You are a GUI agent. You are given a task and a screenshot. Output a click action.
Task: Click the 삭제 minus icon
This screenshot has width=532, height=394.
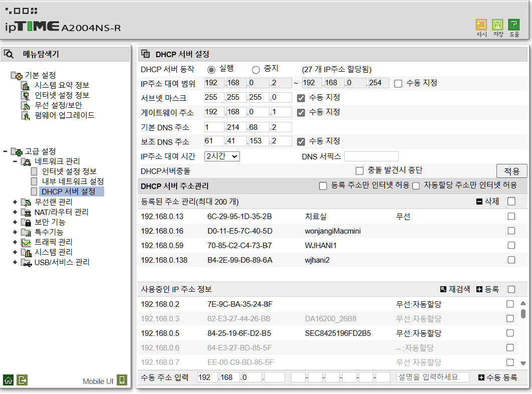(479, 202)
